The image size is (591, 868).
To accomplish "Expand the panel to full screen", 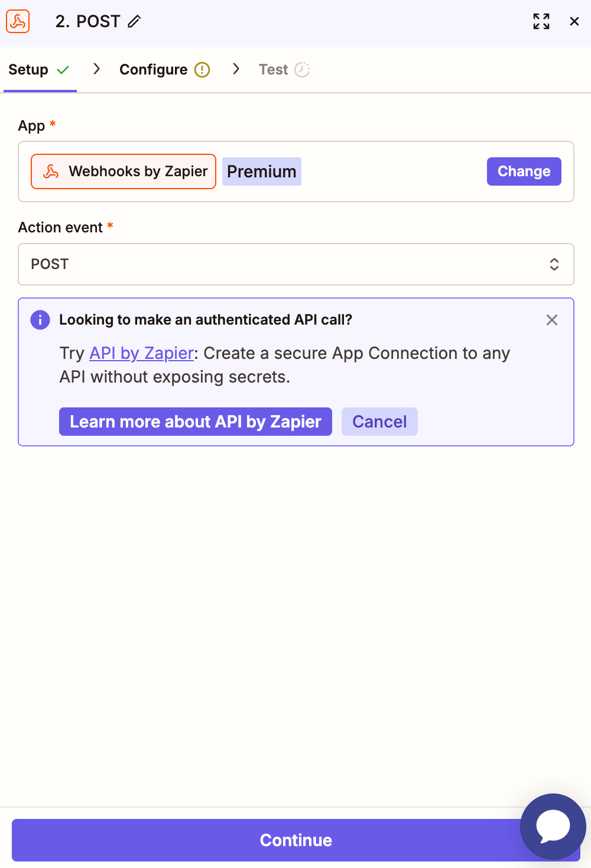I will (x=541, y=21).
